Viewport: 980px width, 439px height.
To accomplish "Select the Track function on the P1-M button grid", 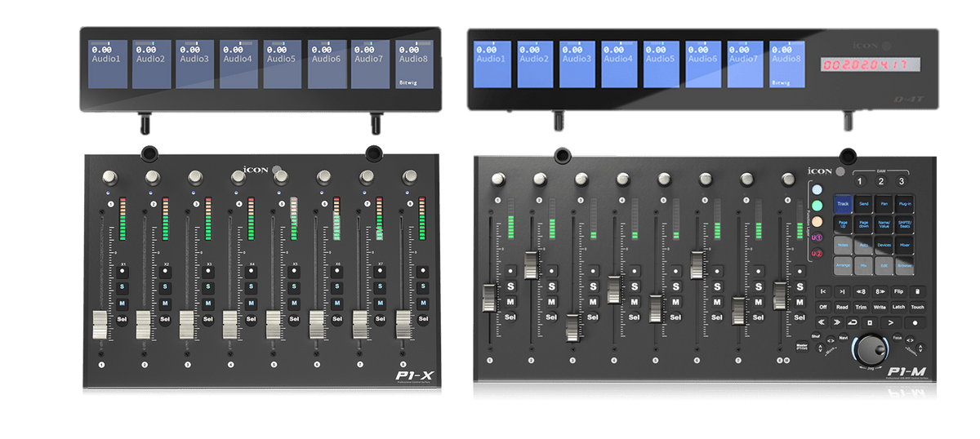I will (x=843, y=204).
